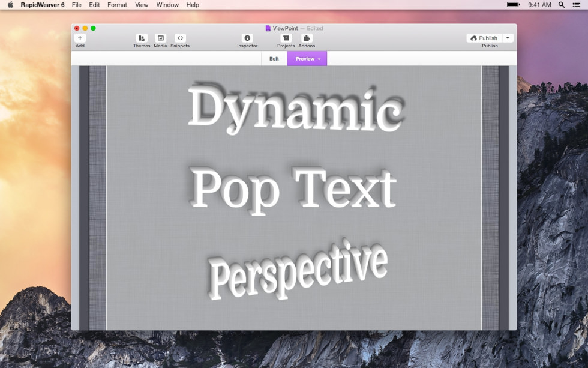This screenshot has width=588, height=368.
Task: Switch to Edit mode
Action: tap(274, 58)
